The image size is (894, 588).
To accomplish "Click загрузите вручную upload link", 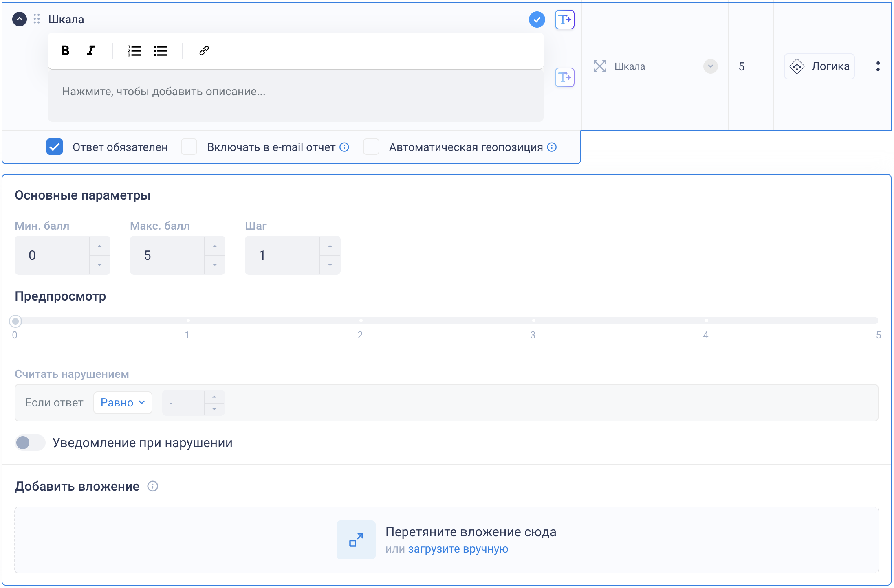I will coord(458,549).
